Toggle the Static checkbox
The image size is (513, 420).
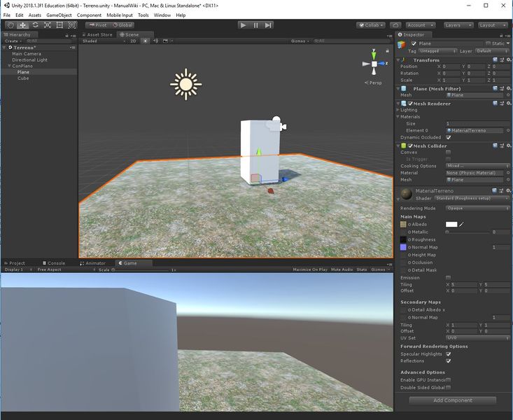(488, 43)
